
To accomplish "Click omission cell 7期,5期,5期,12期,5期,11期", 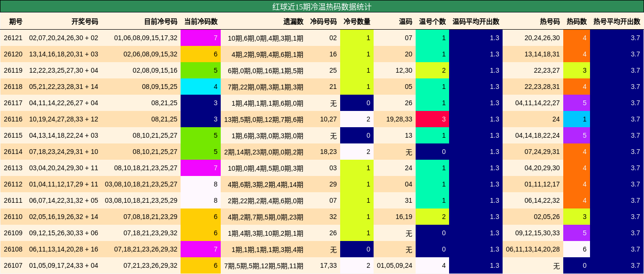I will [x=264, y=265].
